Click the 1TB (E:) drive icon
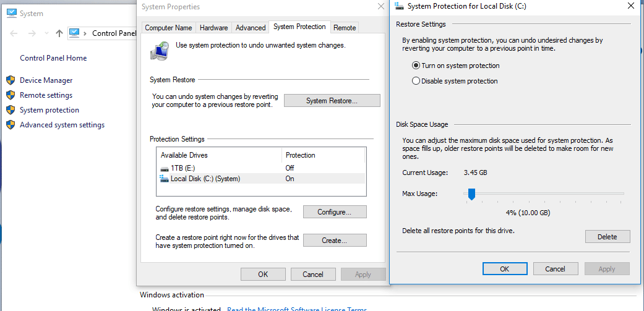The image size is (644, 311). point(165,168)
